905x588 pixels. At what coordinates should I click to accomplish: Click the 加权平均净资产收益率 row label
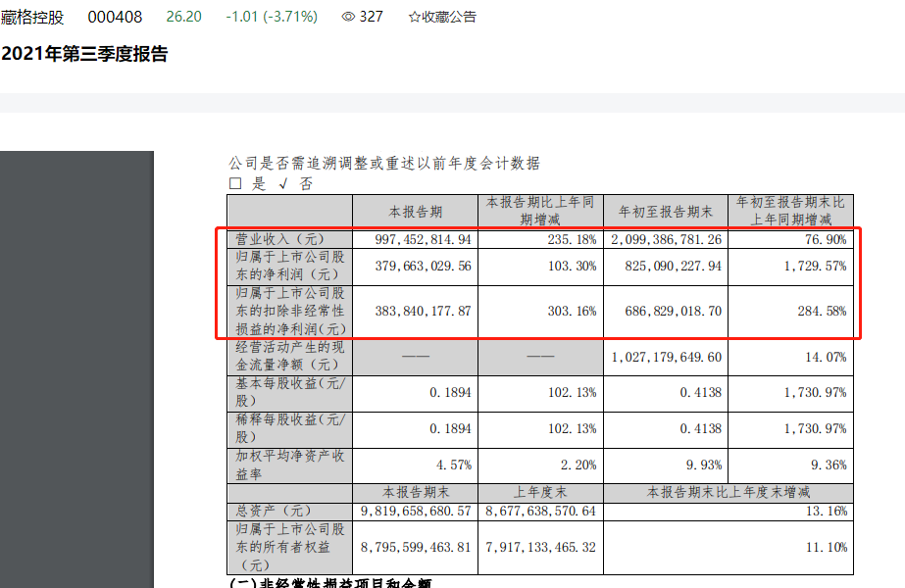click(288, 465)
